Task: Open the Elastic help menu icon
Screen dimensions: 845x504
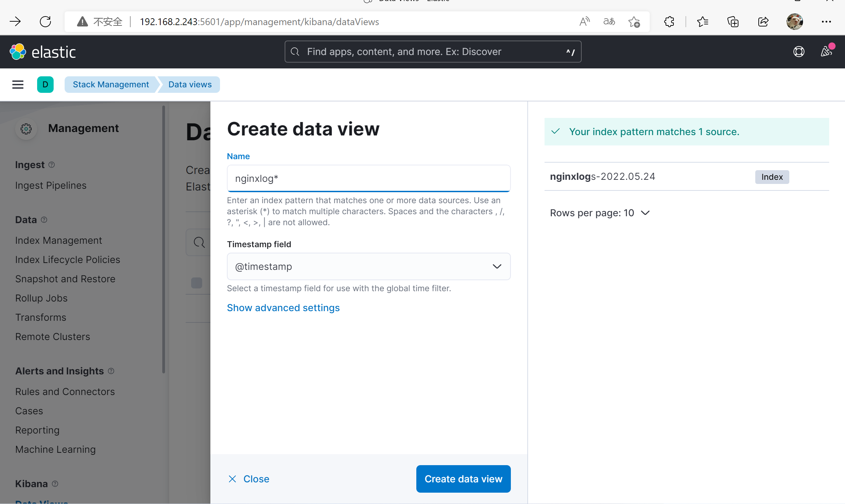Action: click(799, 52)
